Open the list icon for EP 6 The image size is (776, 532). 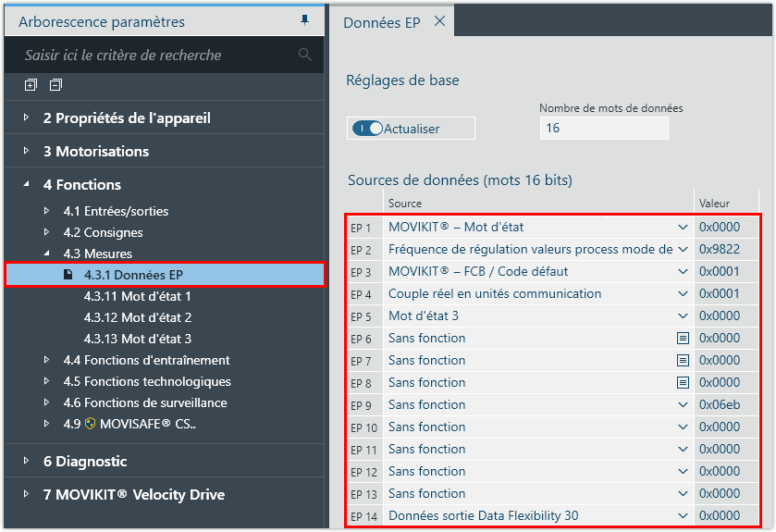[683, 339]
